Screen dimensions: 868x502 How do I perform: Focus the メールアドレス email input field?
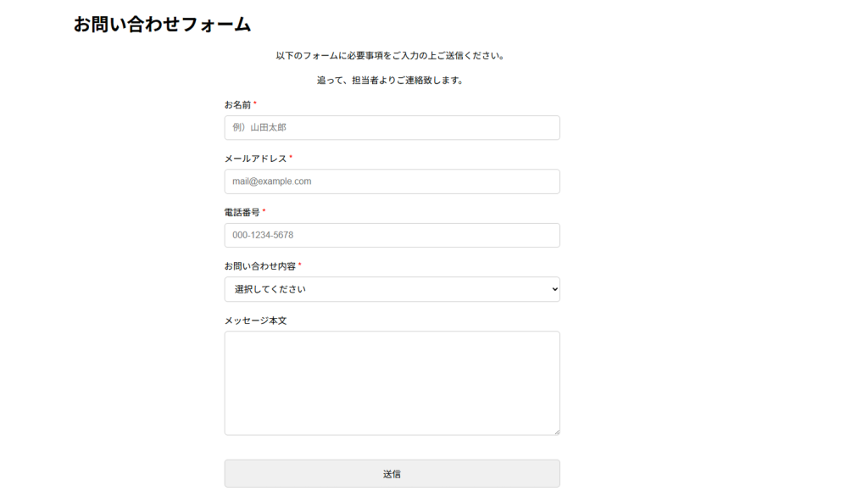click(392, 181)
